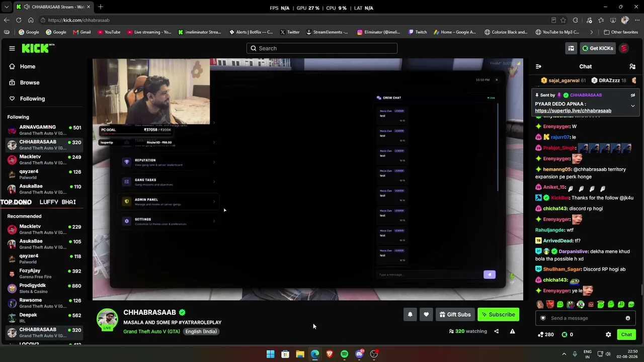Hide the pinned chat message
The image size is (644, 362).
click(633, 95)
